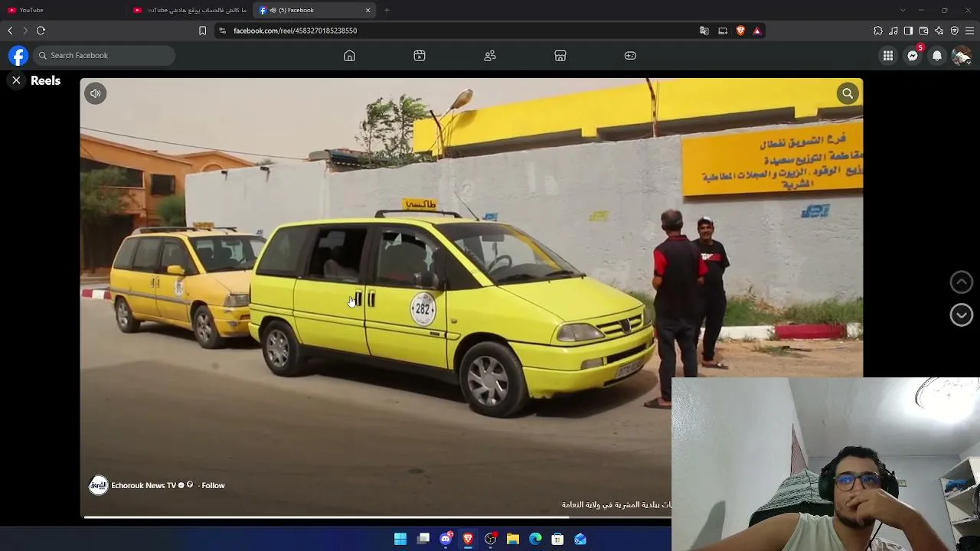Open the Facebook logo home link
This screenshot has height=551, width=980.
point(18,56)
